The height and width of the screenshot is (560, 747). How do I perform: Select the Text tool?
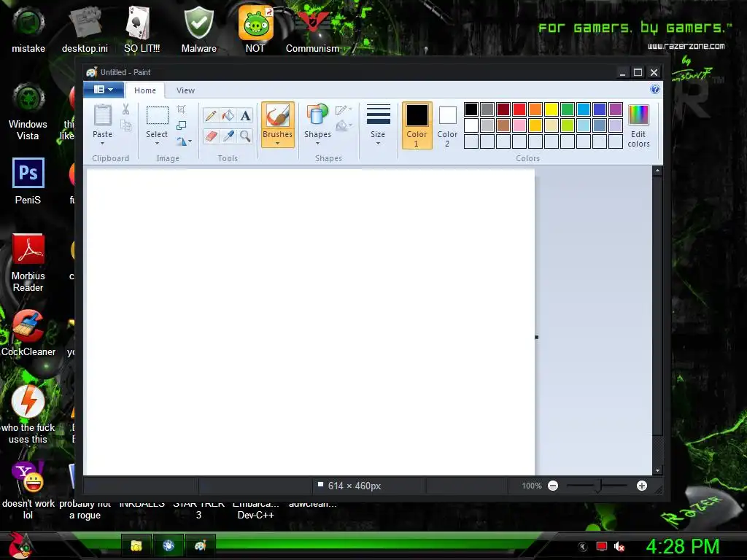[245, 116]
